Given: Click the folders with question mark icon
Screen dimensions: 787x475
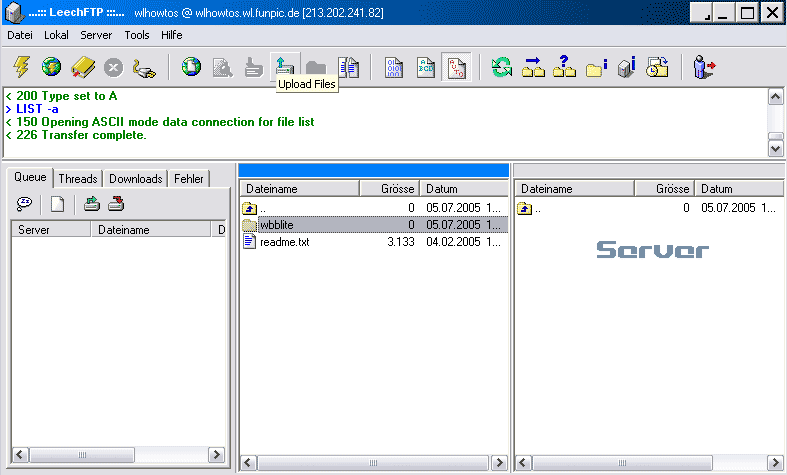Looking at the screenshot, I should coord(564,67).
